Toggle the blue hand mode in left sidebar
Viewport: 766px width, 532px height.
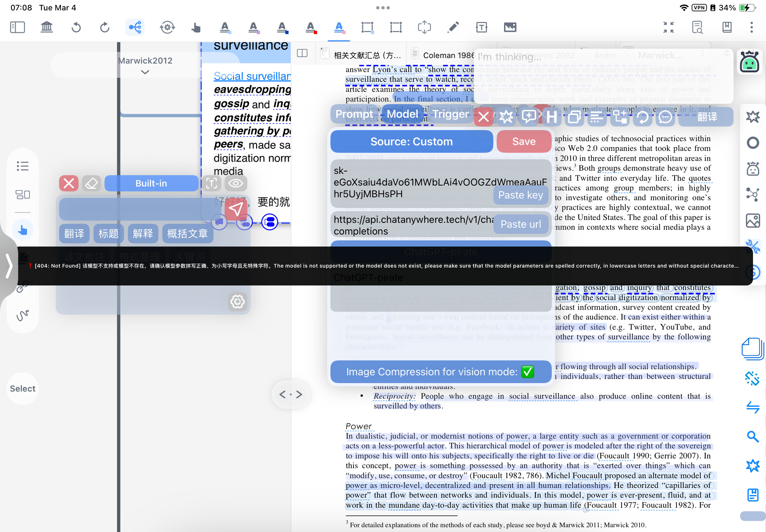point(22,230)
